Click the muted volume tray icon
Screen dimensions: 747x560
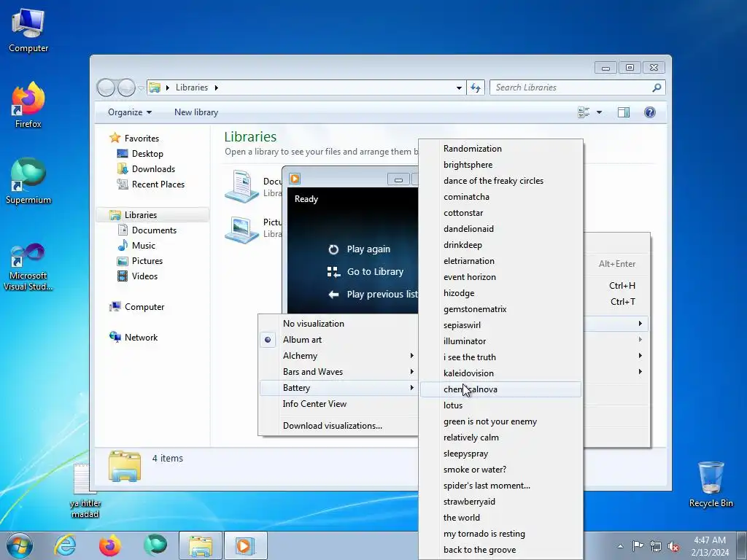coord(673,546)
